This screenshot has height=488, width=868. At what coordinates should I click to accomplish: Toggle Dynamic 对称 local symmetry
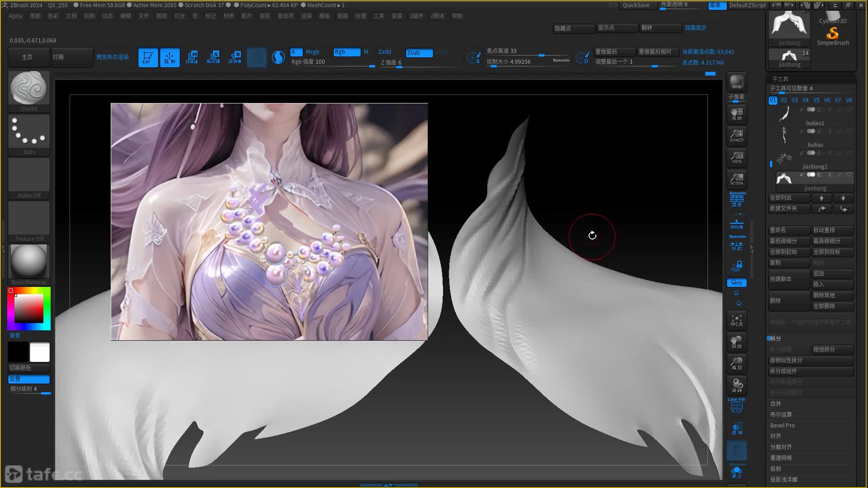pos(737,244)
